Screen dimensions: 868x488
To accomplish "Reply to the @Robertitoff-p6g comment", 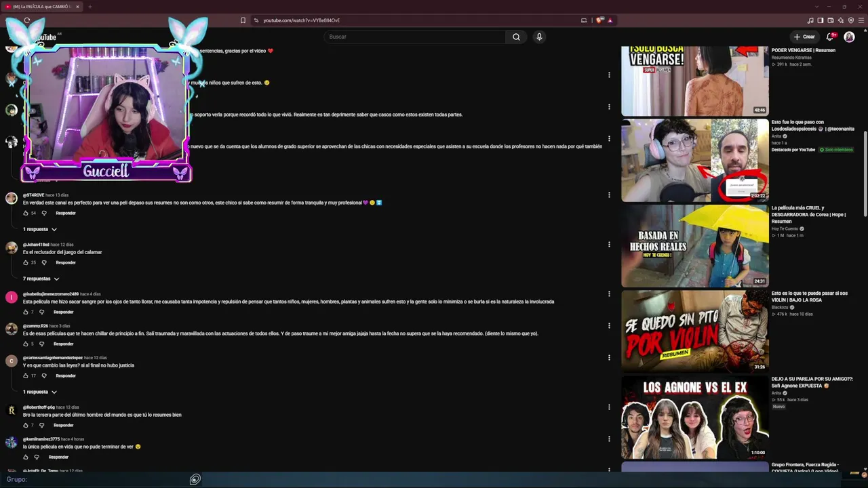I will pyautogui.click(x=63, y=425).
